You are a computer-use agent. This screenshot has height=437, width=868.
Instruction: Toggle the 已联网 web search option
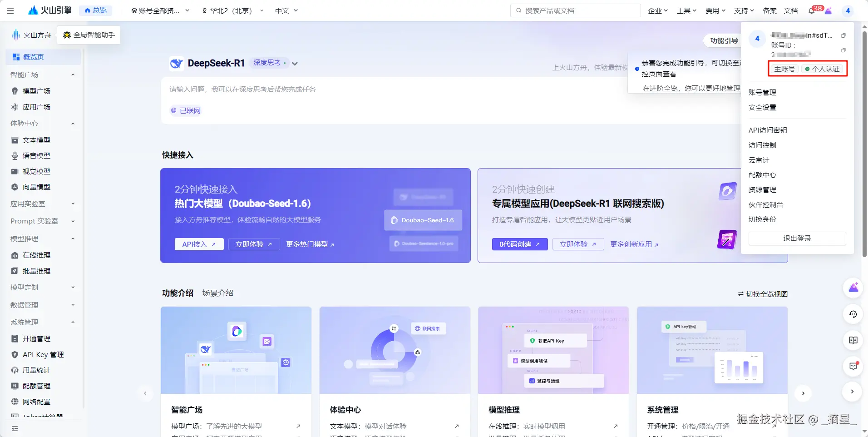pos(186,110)
